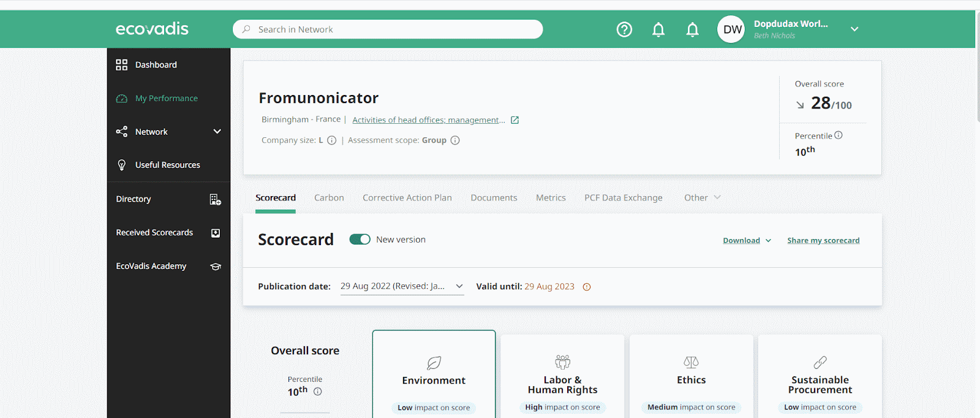Click the Dopdudax Worl... account name
The height and width of the screenshot is (418, 980).
(791, 24)
